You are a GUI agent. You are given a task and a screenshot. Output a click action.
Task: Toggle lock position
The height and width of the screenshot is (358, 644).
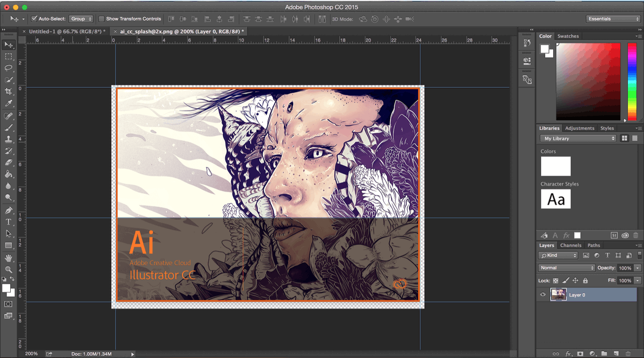575,280
